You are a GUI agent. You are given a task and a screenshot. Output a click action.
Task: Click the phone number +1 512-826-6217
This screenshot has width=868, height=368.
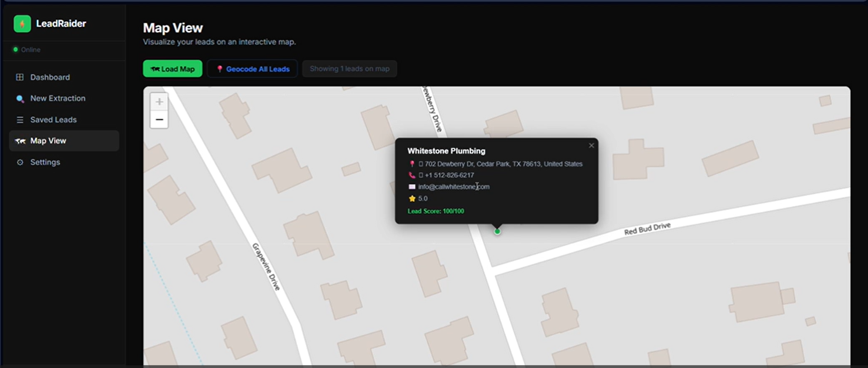(x=449, y=175)
